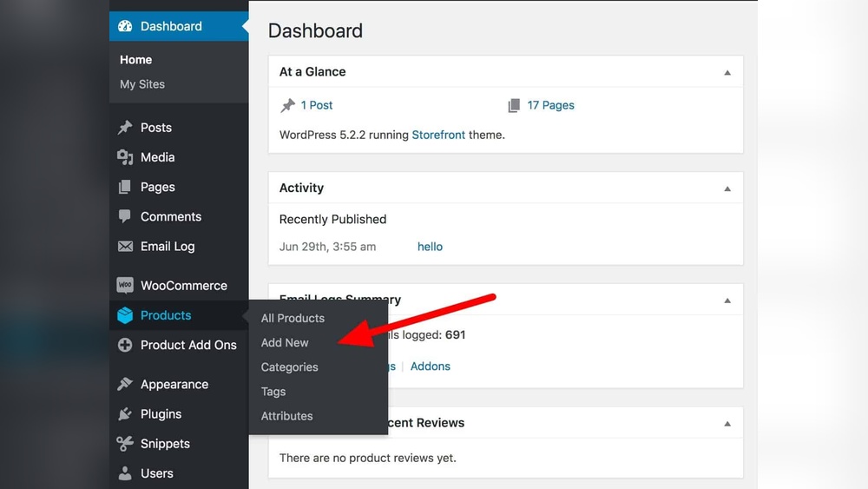
Task: Click the Snippets scissors icon
Action: coord(125,444)
